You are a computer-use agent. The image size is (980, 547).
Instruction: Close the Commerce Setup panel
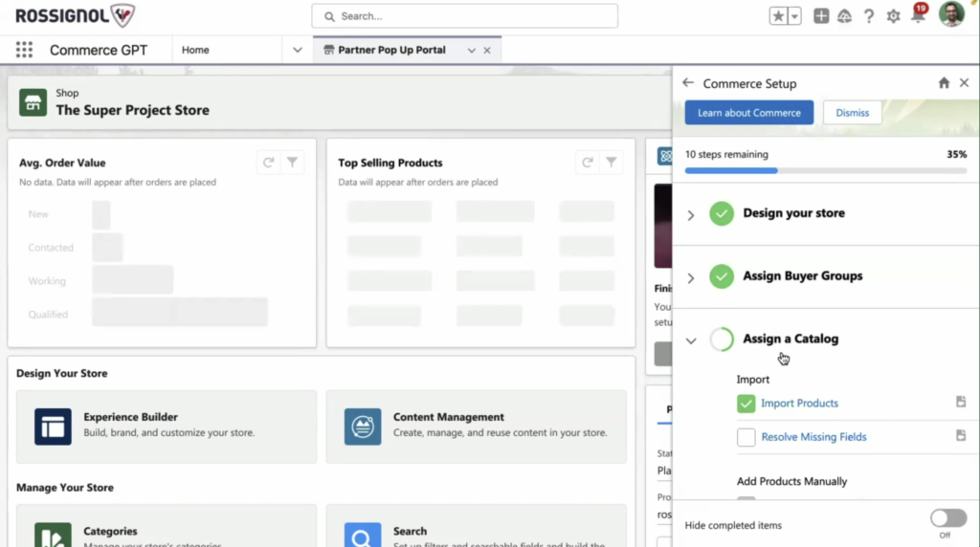click(965, 83)
